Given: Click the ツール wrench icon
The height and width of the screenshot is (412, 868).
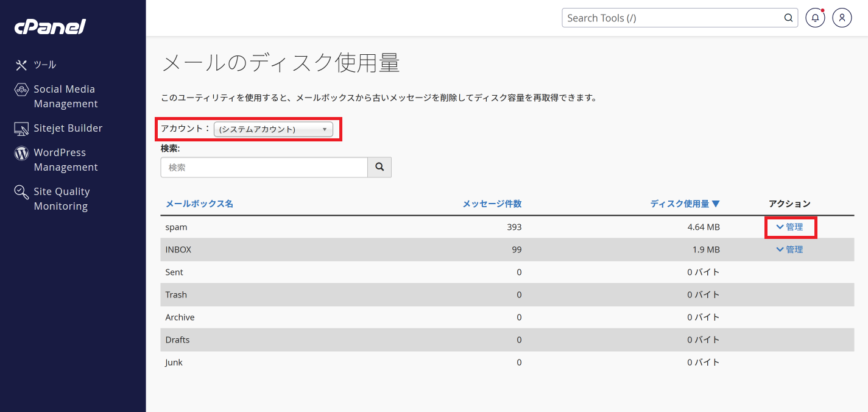Looking at the screenshot, I should 21,65.
